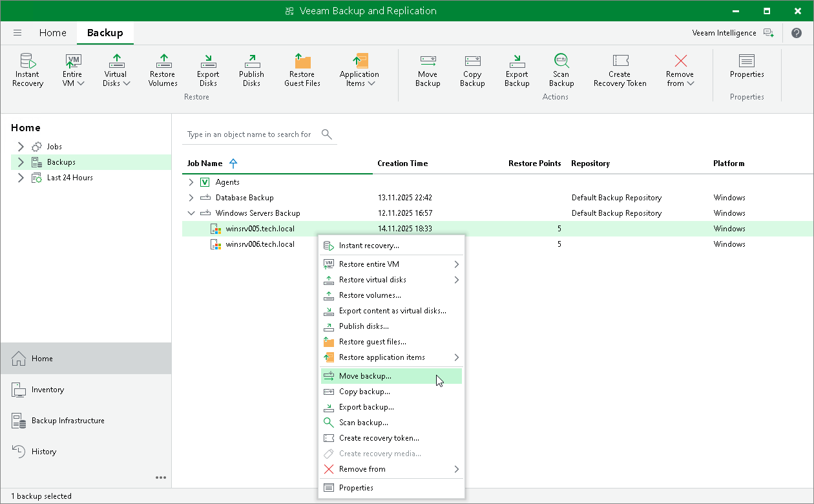Collapse the Windows Servers Backup row
The width and height of the screenshot is (814, 504).
coord(191,213)
